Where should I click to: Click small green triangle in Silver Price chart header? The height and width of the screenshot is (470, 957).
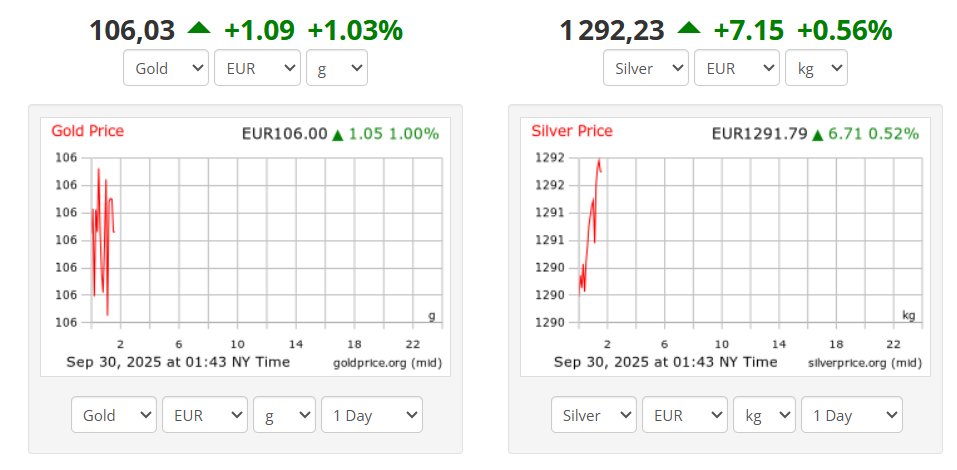coord(818,135)
